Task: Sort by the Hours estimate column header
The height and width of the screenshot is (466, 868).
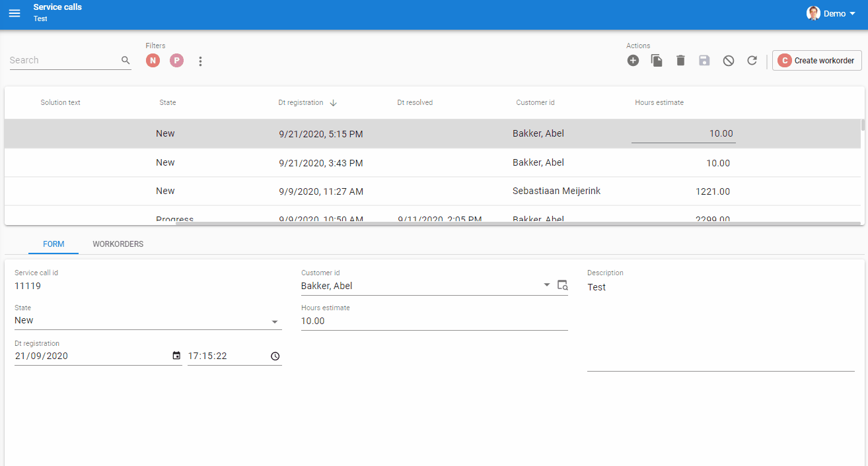Action: pos(659,102)
